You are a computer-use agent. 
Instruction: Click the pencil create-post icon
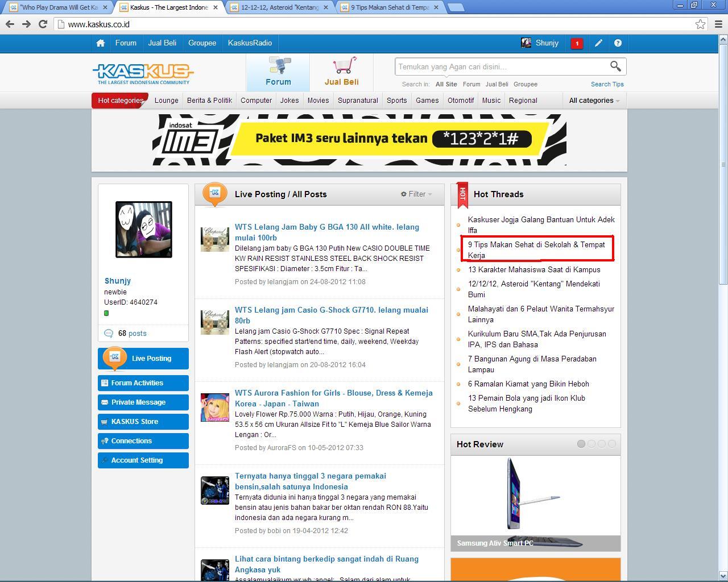[x=598, y=43]
